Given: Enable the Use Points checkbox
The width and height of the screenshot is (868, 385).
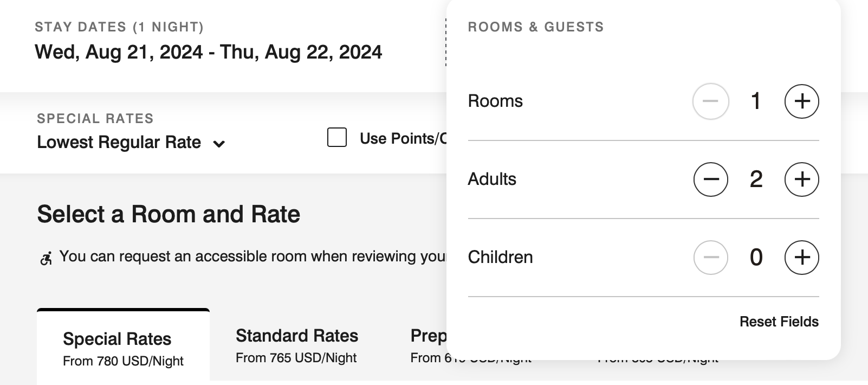Looking at the screenshot, I should pos(337,138).
